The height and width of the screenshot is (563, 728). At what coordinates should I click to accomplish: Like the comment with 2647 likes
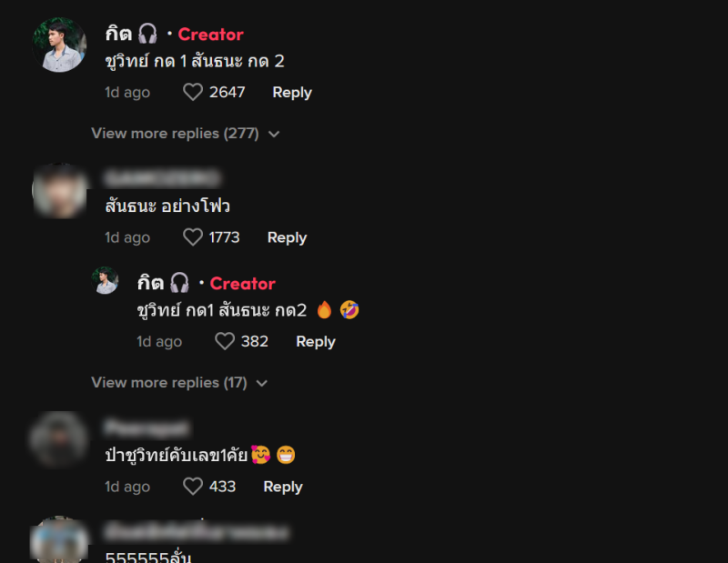pos(193,92)
